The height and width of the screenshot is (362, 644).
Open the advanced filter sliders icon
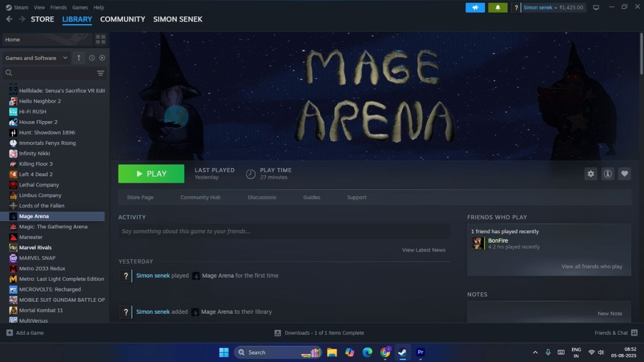click(x=101, y=73)
